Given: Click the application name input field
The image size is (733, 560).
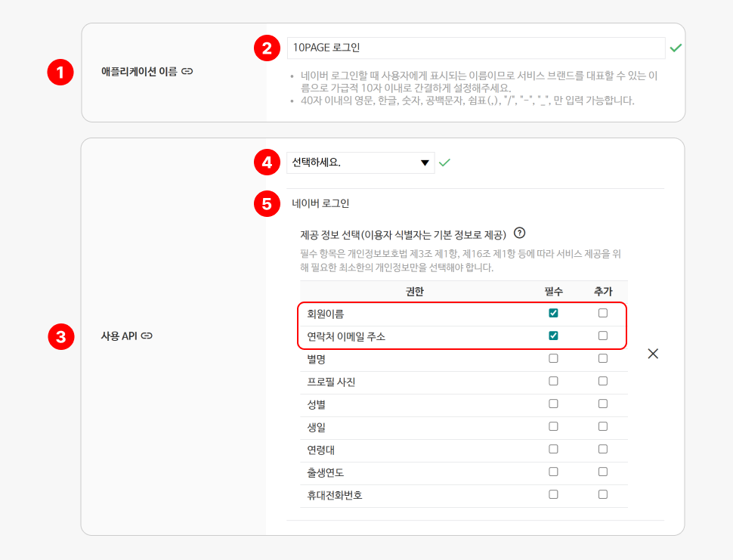Looking at the screenshot, I should point(475,48).
